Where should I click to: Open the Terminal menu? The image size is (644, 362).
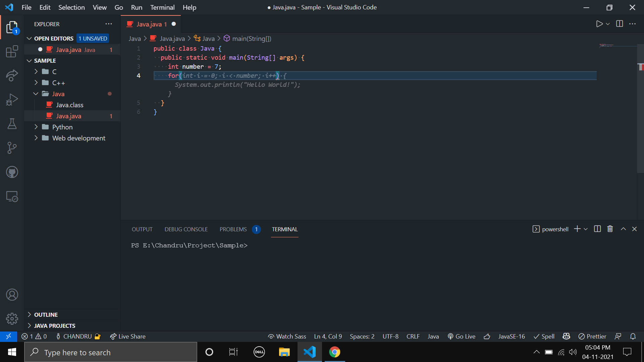click(x=162, y=7)
